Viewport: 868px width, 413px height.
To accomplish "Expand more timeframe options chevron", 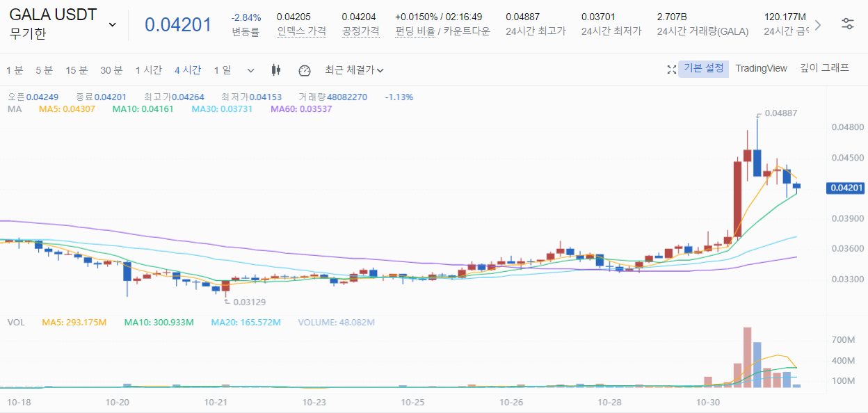I will 251,70.
